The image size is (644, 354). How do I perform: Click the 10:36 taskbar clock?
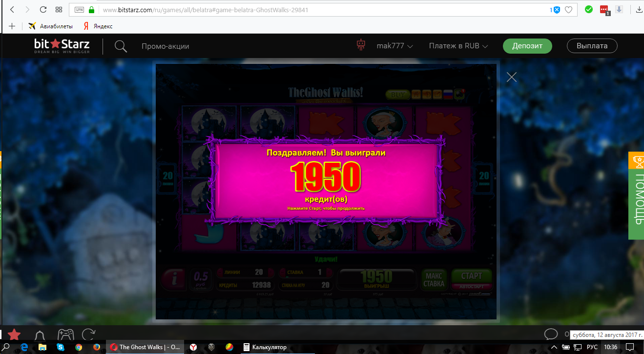tap(610, 347)
